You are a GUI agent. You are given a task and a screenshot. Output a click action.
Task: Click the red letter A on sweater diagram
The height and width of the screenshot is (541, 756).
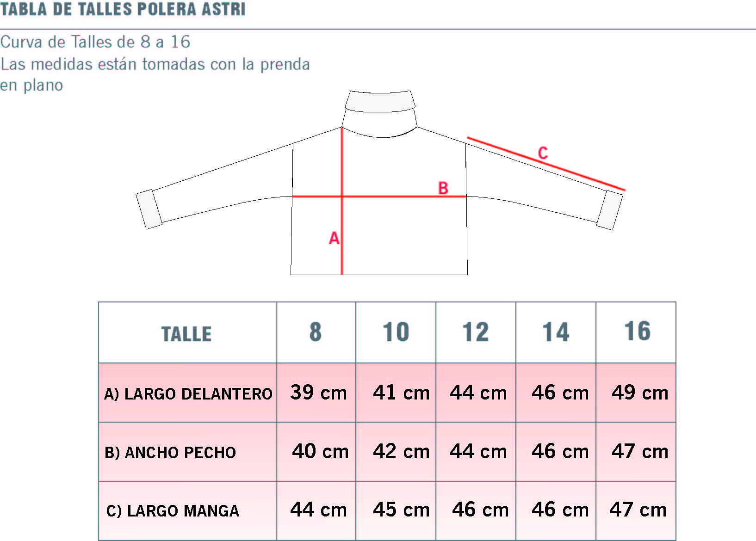[x=334, y=238]
